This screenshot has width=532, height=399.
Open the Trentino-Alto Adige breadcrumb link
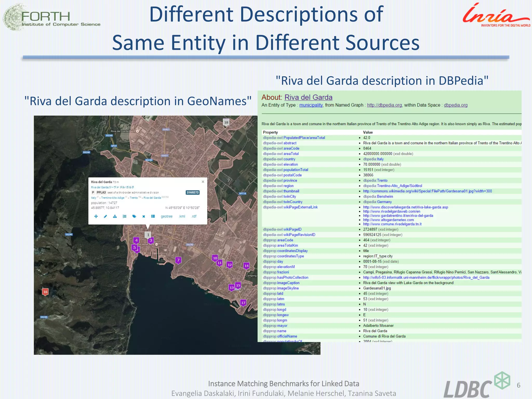click(x=113, y=198)
